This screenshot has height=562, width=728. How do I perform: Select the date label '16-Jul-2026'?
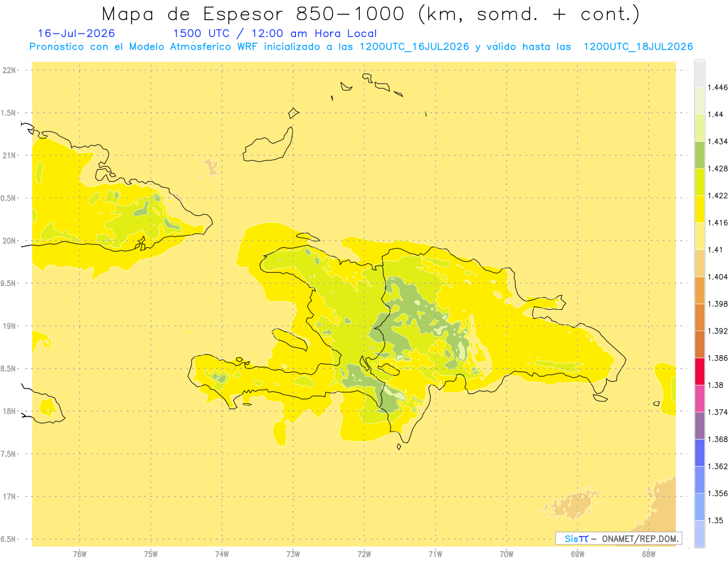pos(76,33)
